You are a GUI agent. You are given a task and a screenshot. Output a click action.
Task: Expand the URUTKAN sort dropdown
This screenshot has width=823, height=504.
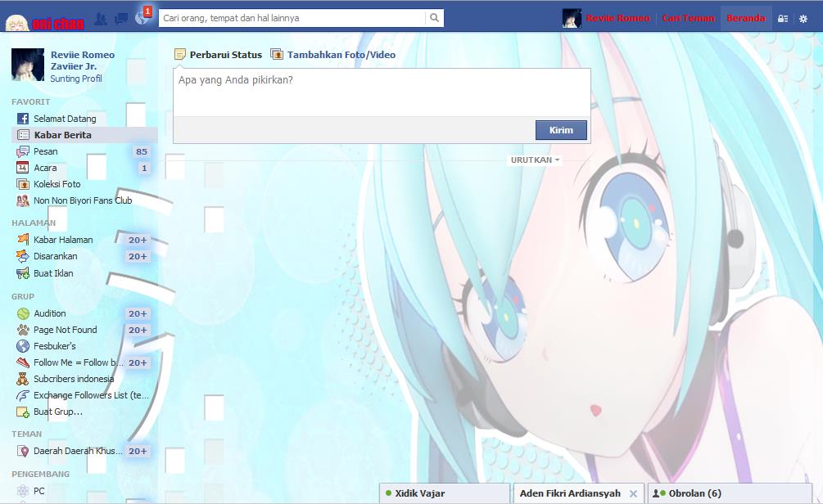coord(535,160)
